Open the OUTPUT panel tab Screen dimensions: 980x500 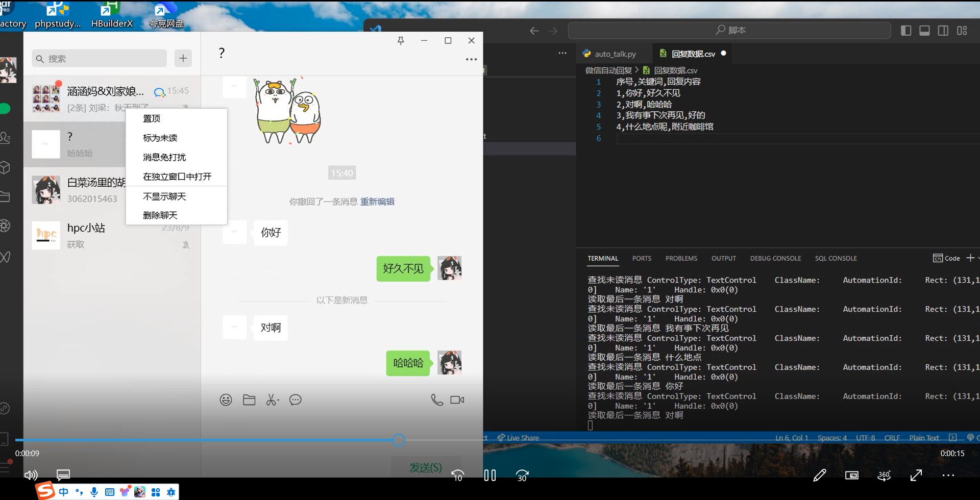(724, 258)
